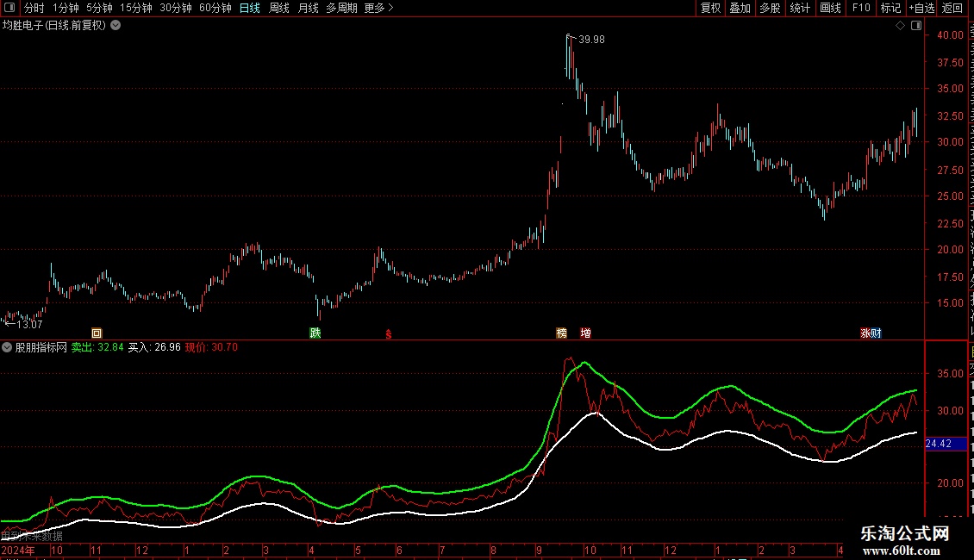Click the 买入: 26.96 indicator value
Screen dimensions: 974x560
pos(154,348)
